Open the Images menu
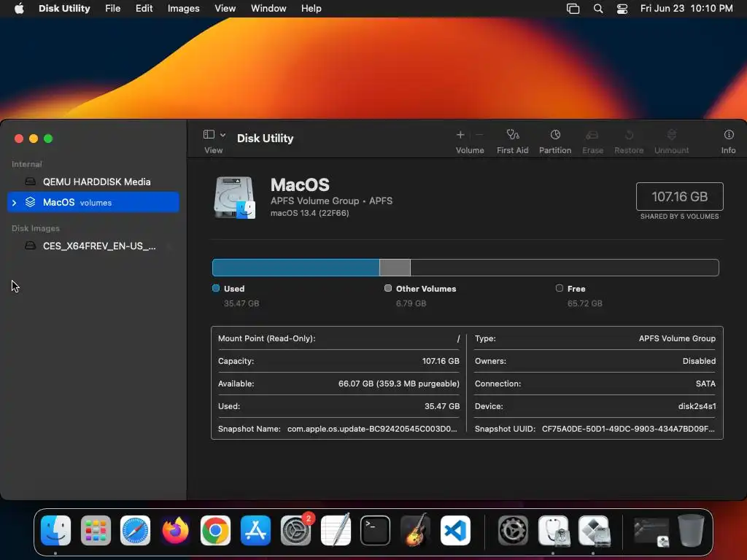This screenshot has width=747, height=560. pos(183,9)
